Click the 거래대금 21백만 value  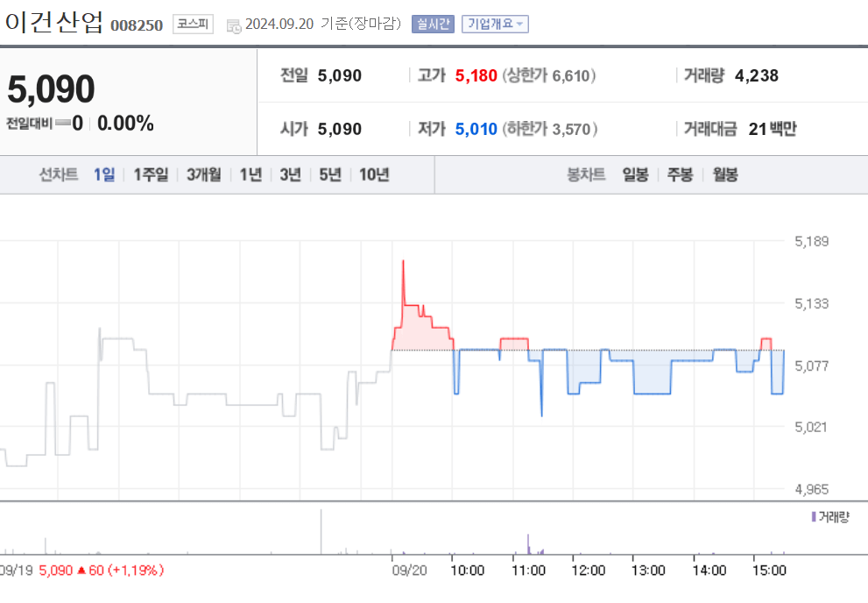(x=773, y=129)
